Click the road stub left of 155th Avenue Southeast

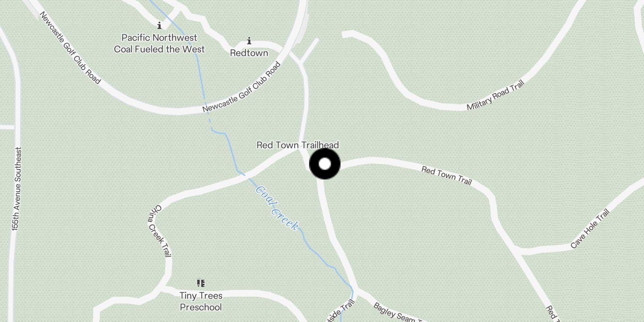click(7, 127)
